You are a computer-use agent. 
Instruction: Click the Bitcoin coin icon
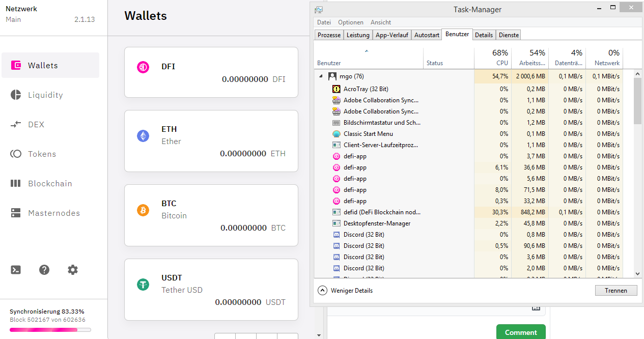pyautogui.click(x=143, y=210)
